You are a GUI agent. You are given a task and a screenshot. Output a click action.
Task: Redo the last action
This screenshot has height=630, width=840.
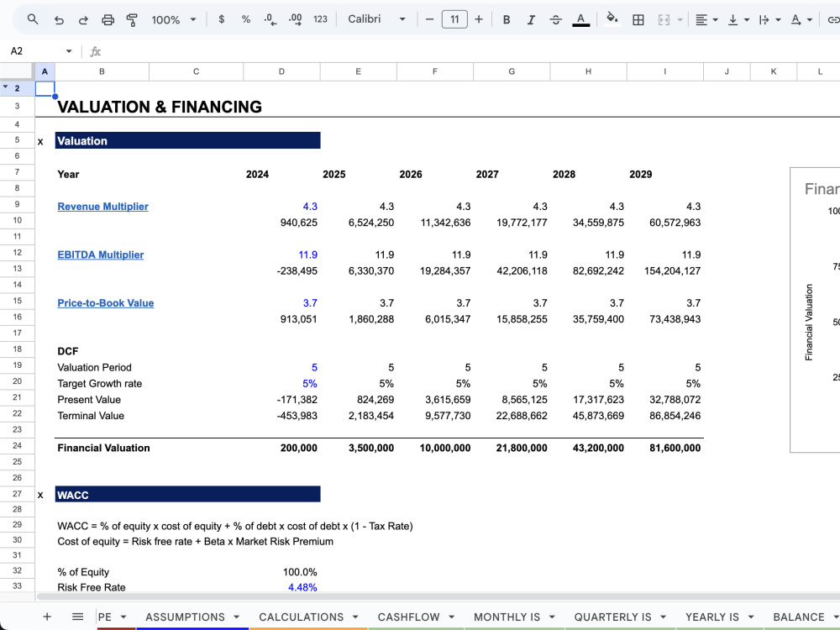pos(83,20)
